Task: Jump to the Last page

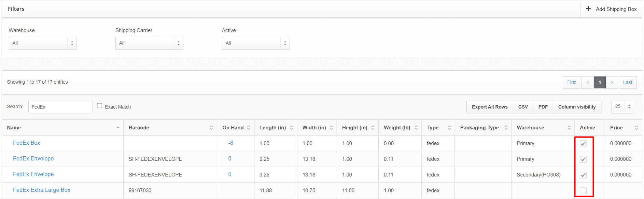Action: point(628,82)
